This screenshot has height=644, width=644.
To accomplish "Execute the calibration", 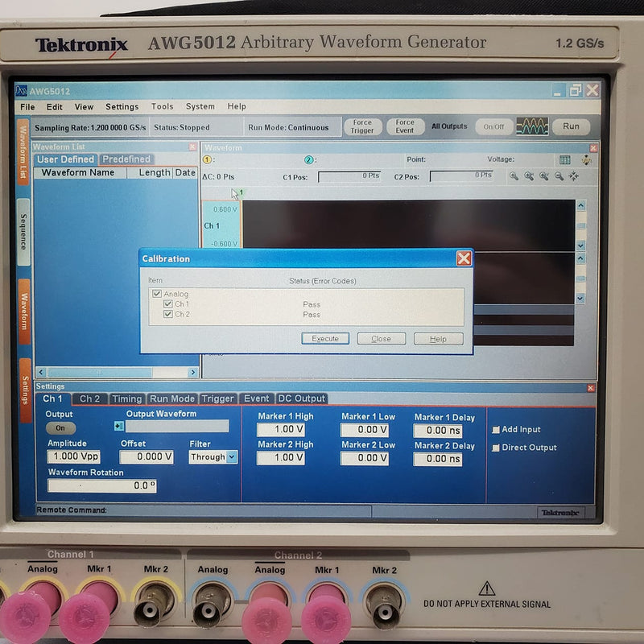I will coord(325,338).
